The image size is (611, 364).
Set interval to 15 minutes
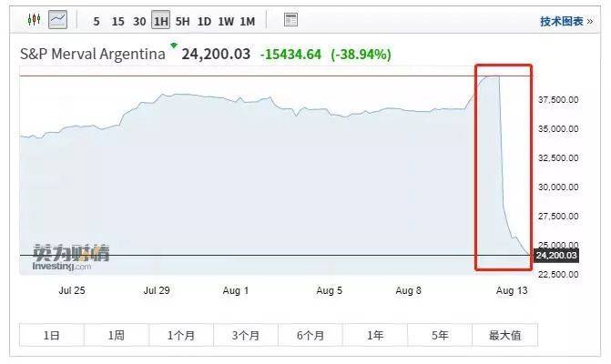coord(117,20)
